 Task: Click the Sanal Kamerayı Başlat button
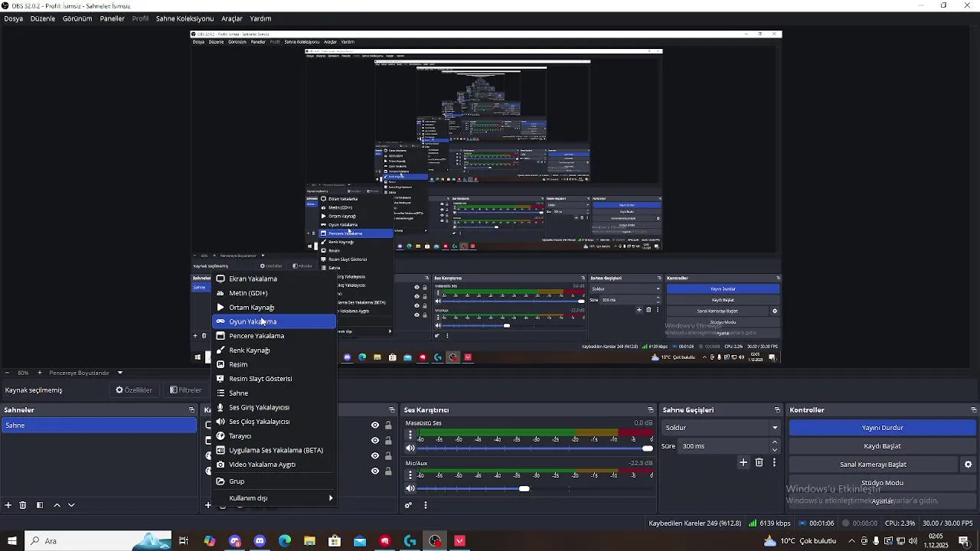pyautogui.click(x=874, y=465)
